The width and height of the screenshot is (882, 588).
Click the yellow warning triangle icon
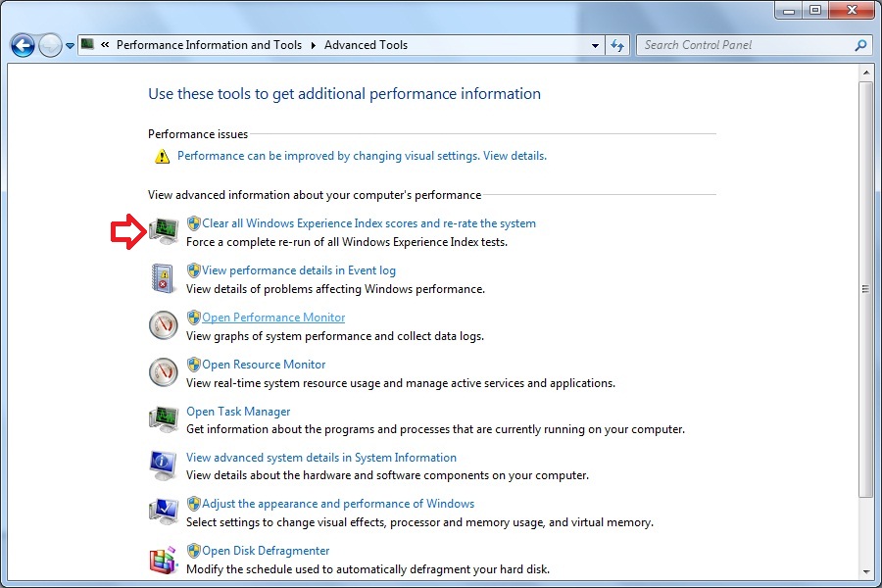coord(162,155)
